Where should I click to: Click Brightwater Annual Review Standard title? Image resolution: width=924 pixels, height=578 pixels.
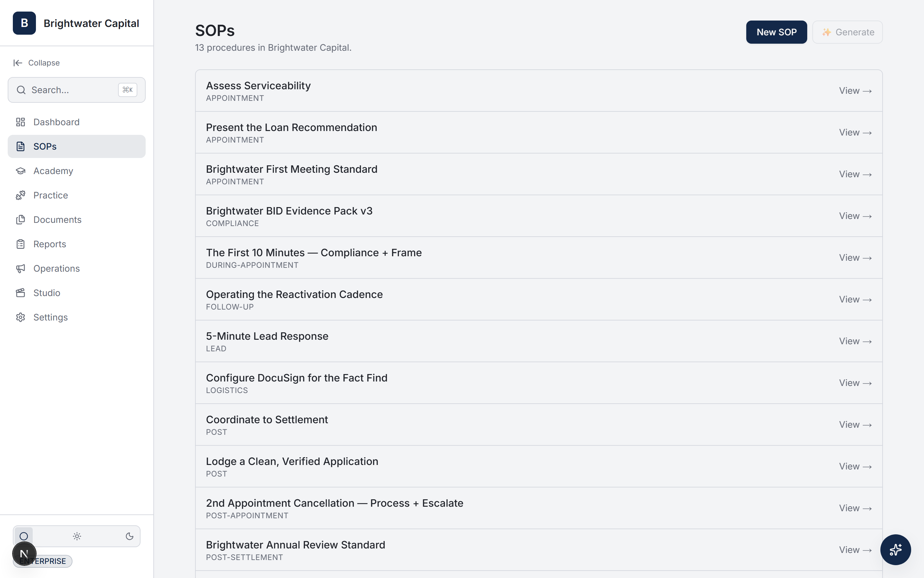[295, 545]
